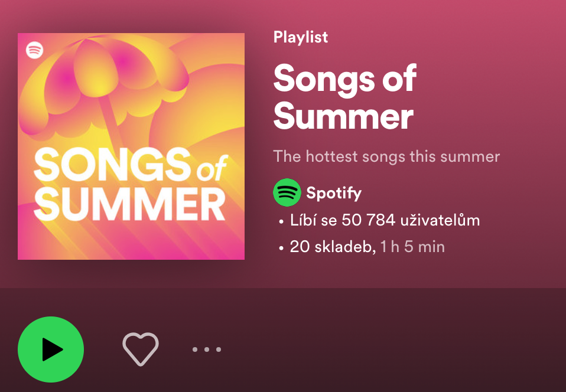Click the italic 'of' on the cover art
This screenshot has height=392, width=566.
tap(213, 168)
